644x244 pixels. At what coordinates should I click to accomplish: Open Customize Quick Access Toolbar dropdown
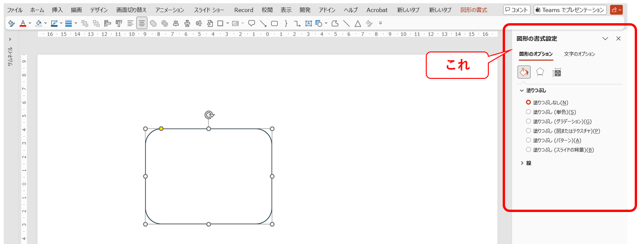[380, 23]
